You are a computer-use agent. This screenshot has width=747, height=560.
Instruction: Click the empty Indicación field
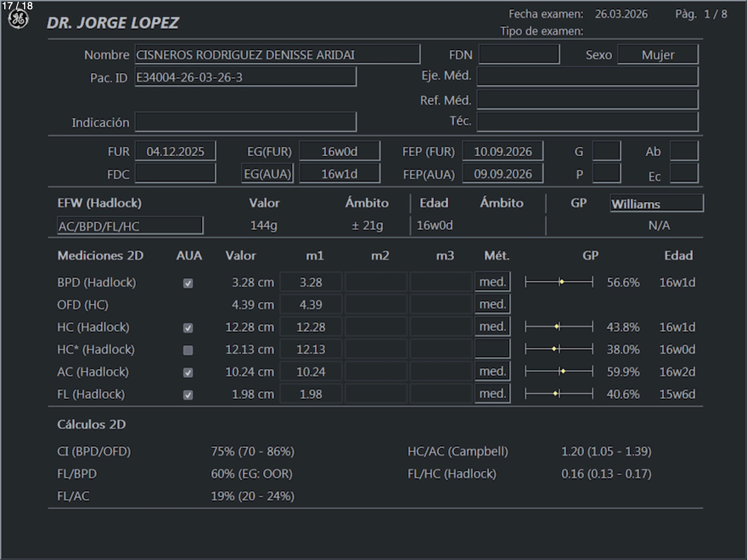245,123
